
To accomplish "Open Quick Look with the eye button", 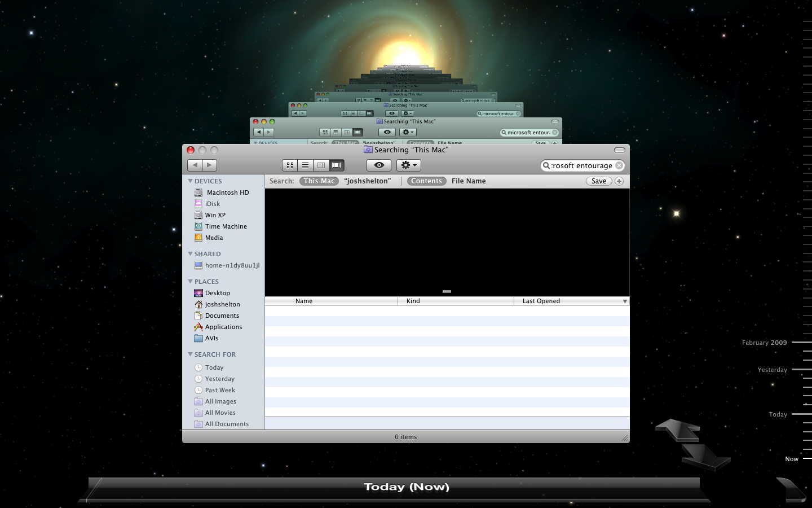I will coord(379,165).
